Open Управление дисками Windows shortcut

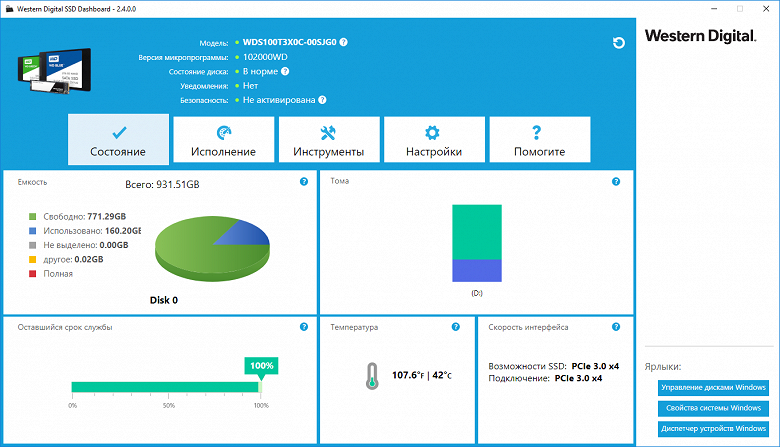point(713,387)
